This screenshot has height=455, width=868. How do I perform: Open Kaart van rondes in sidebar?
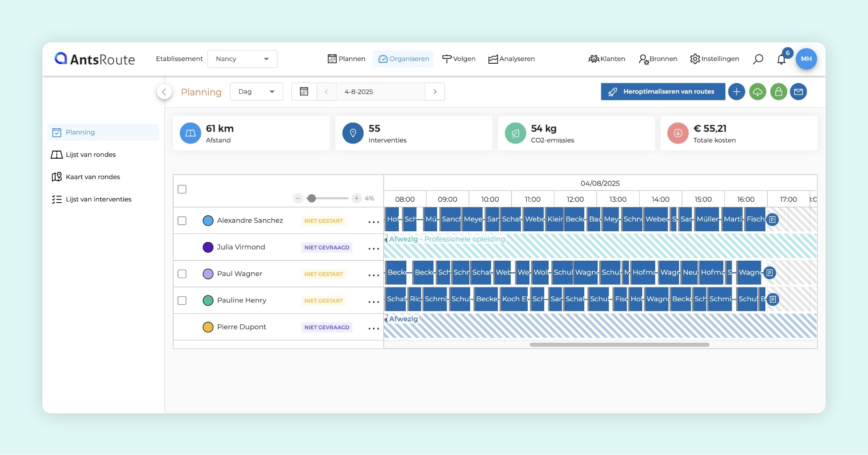click(x=93, y=177)
